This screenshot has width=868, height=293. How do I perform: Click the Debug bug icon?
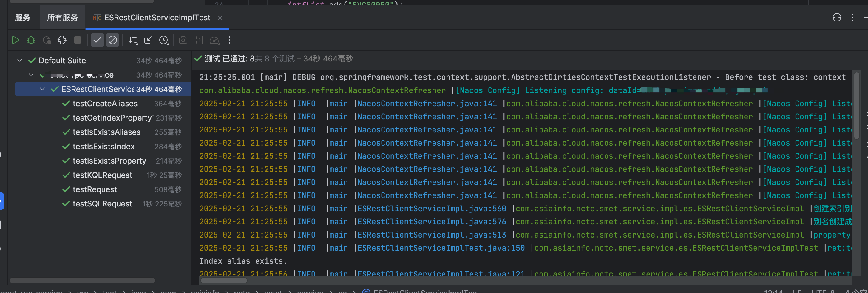click(31, 40)
